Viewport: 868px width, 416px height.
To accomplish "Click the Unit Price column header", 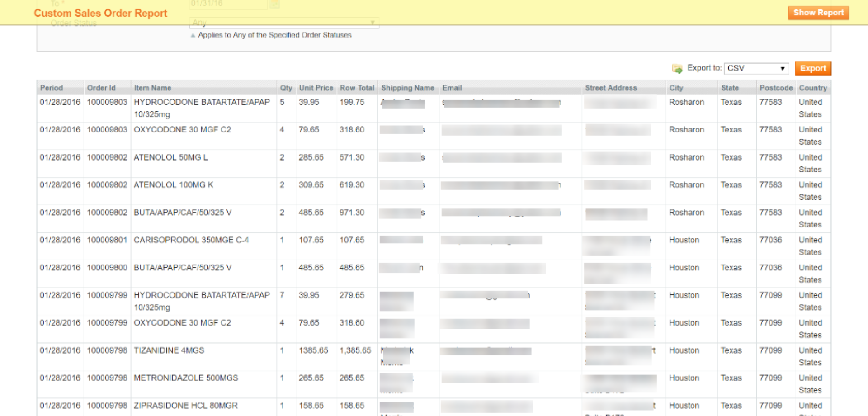I will click(x=316, y=88).
